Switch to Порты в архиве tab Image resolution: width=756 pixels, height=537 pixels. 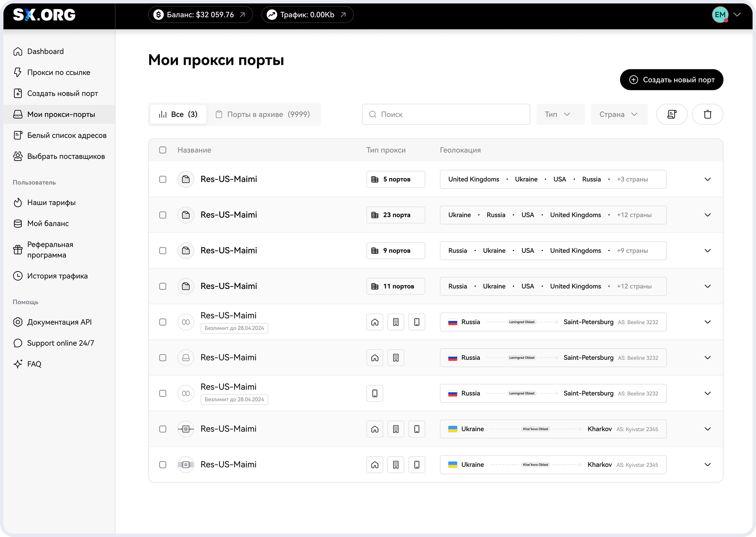point(263,114)
